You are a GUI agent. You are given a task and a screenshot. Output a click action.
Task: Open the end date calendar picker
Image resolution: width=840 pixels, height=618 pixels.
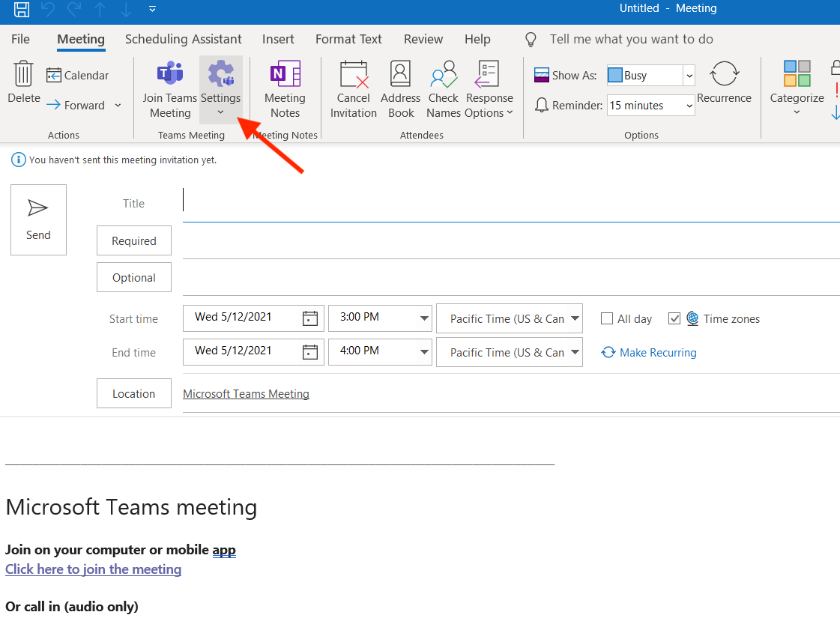[310, 352]
